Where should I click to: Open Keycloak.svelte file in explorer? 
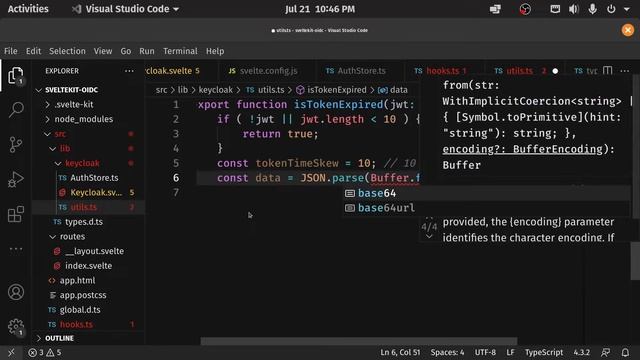tap(88, 193)
